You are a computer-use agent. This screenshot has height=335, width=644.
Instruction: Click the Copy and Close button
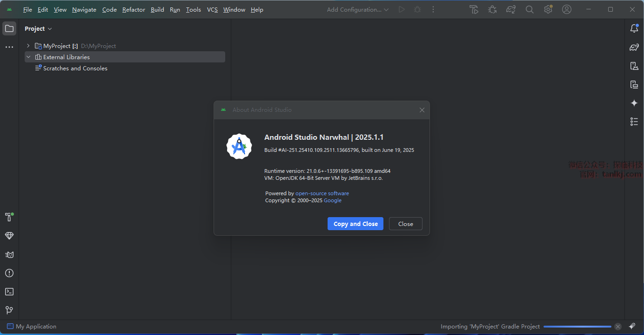[x=356, y=224]
